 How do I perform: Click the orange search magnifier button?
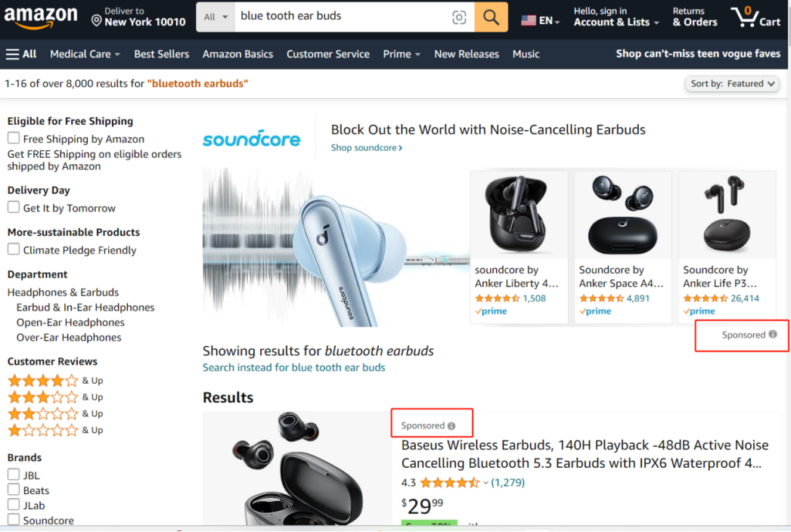491,17
